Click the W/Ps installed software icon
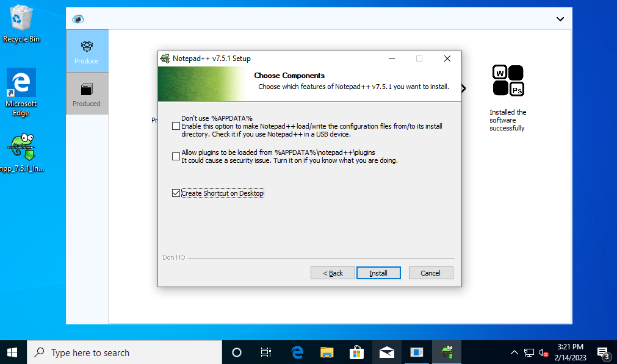617x364 pixels. tap(508, 80)
